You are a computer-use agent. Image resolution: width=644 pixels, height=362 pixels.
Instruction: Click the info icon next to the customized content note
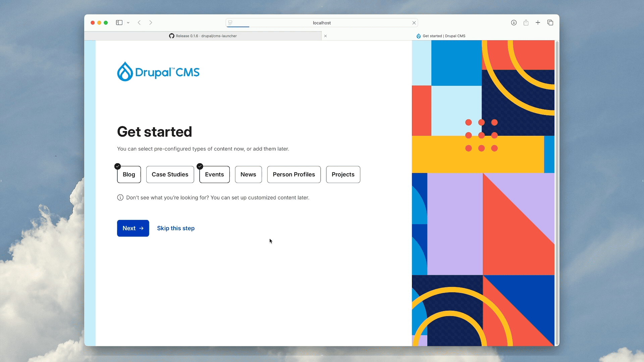tap(120, 197)
